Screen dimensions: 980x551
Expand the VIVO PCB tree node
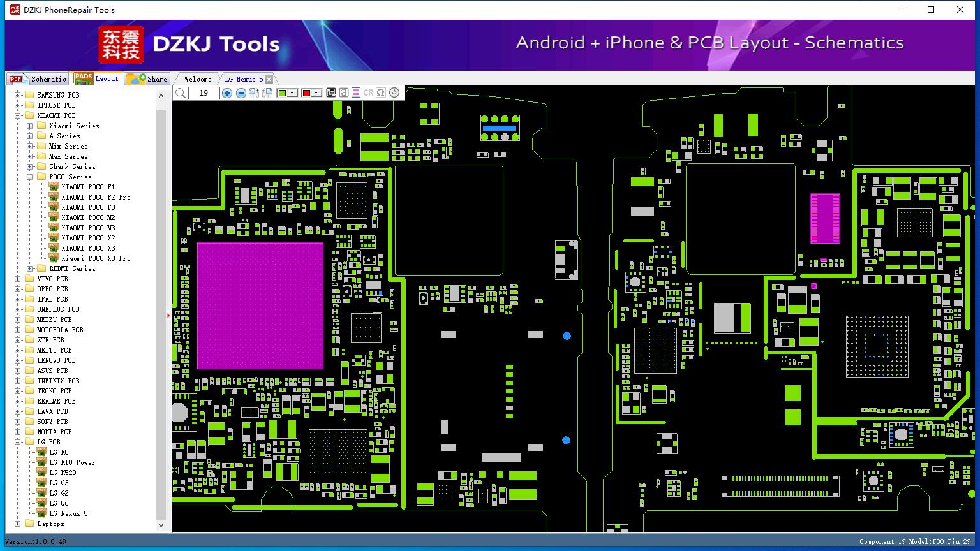point(18,279)
